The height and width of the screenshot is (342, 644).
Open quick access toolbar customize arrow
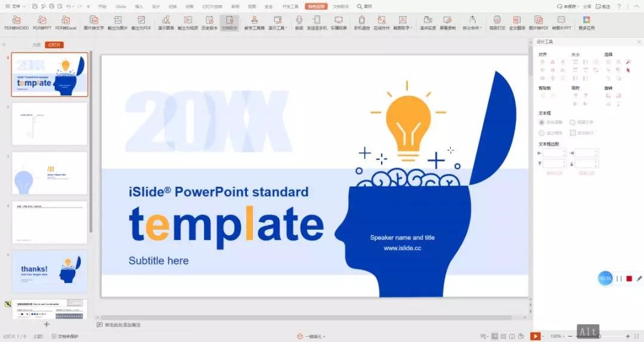click(x=88, y=7)
